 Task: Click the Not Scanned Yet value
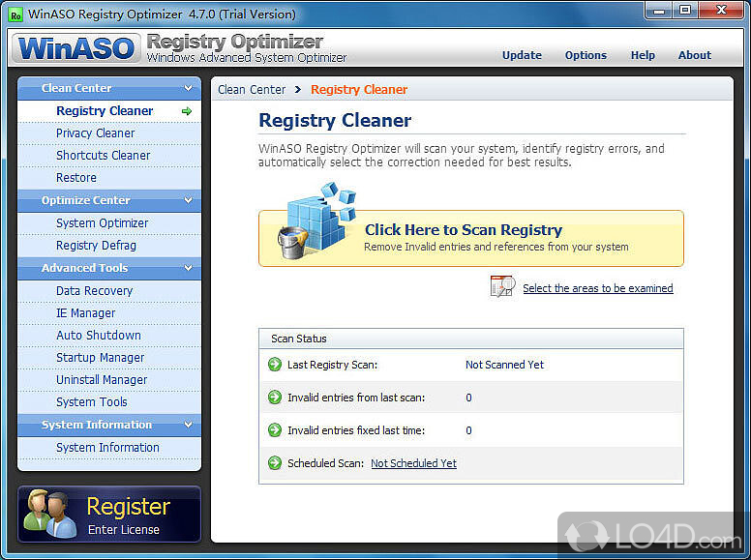(x=505, y=365)
